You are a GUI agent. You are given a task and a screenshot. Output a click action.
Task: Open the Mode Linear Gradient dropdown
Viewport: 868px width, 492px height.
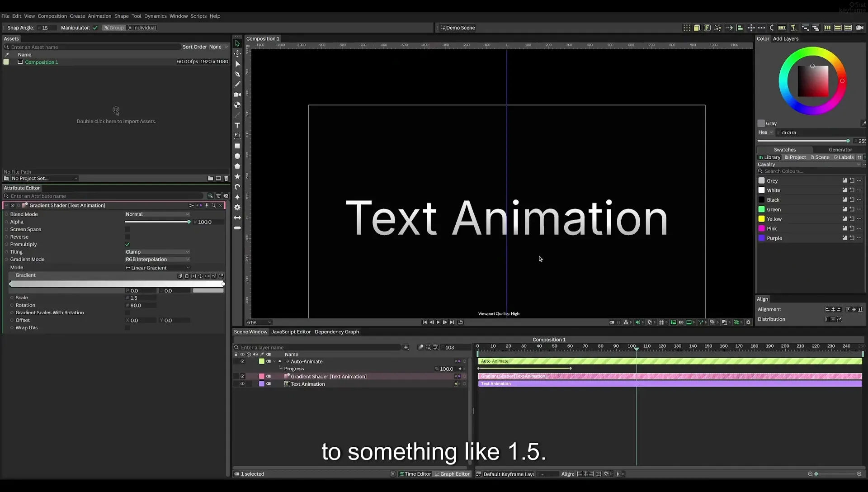[157, 268]
